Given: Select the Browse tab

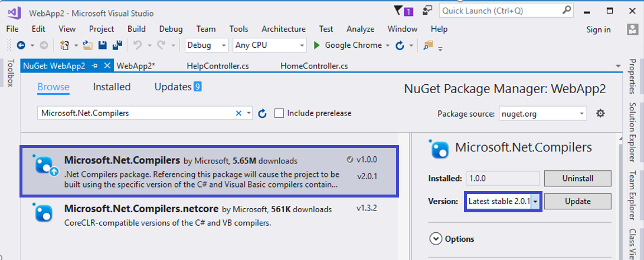Looking at the screenshot, I should click(x=53, y=87).
